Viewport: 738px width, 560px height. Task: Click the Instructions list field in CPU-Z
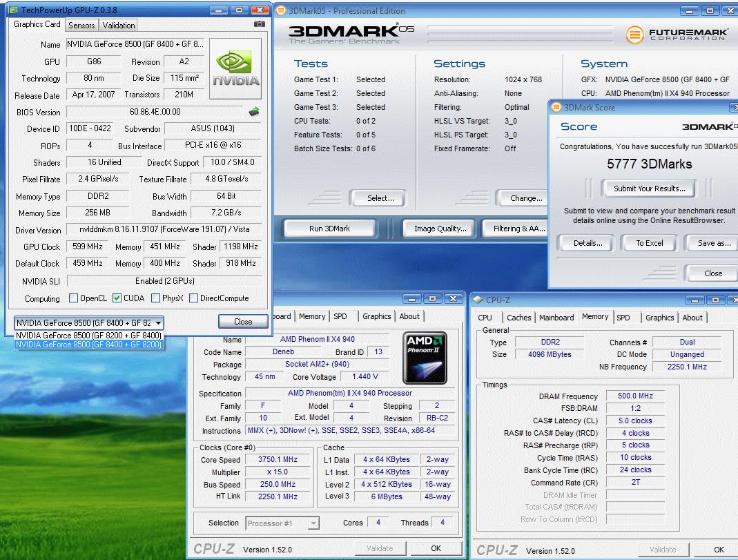[x=350, y=430]
